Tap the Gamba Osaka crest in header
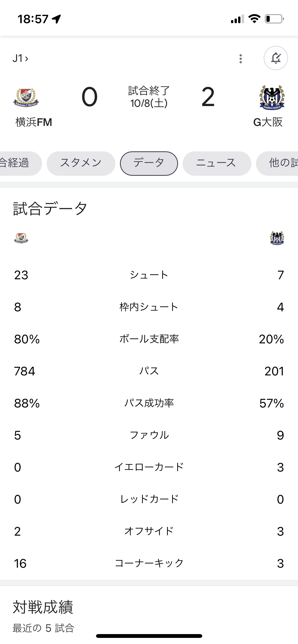 point(272,97)
